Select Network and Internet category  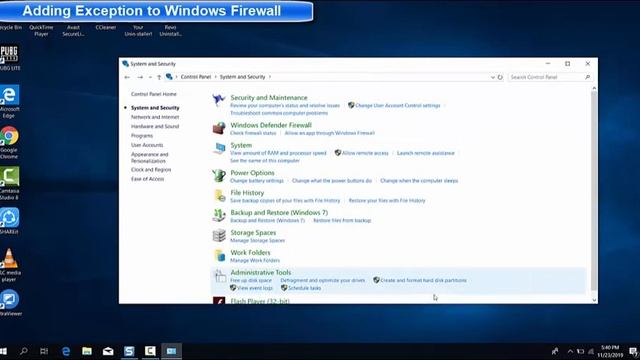(x=155, y=117)
